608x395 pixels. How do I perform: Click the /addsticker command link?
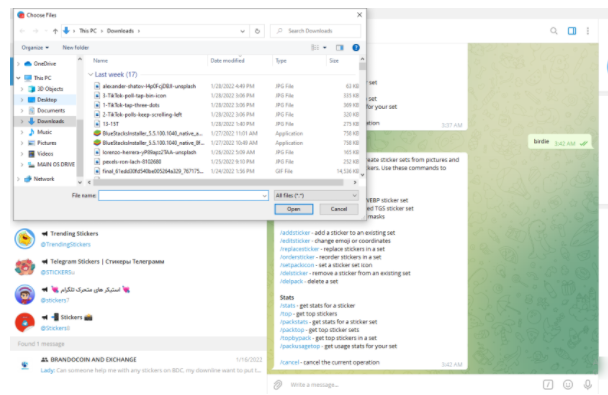pos(295,233)
